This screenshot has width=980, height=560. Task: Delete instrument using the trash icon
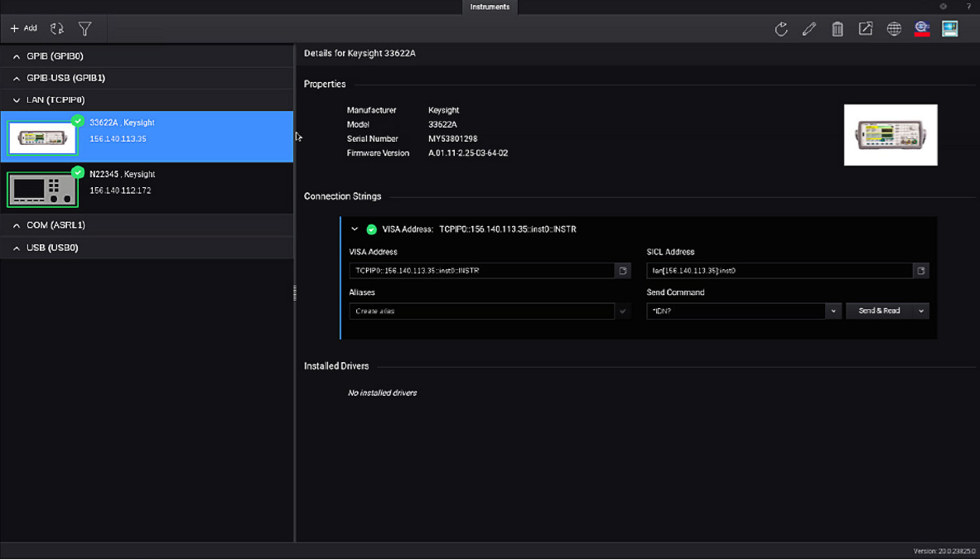coord(838,29)
